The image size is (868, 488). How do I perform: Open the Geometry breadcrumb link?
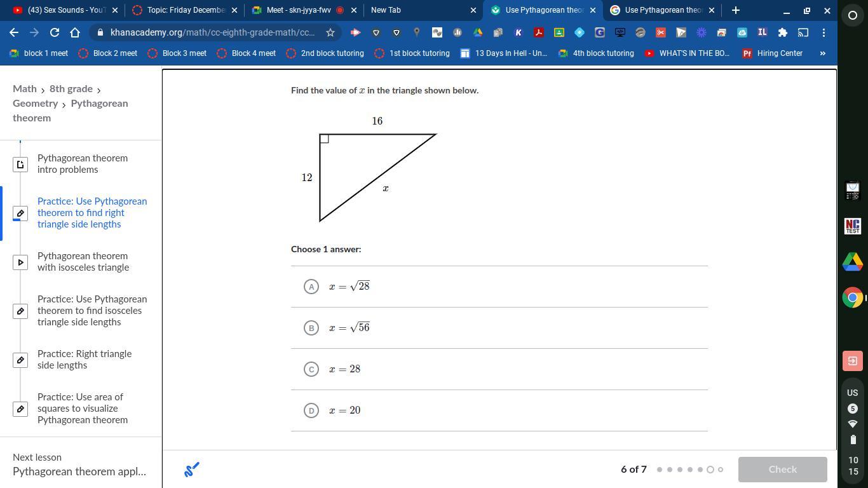(36, 104)
